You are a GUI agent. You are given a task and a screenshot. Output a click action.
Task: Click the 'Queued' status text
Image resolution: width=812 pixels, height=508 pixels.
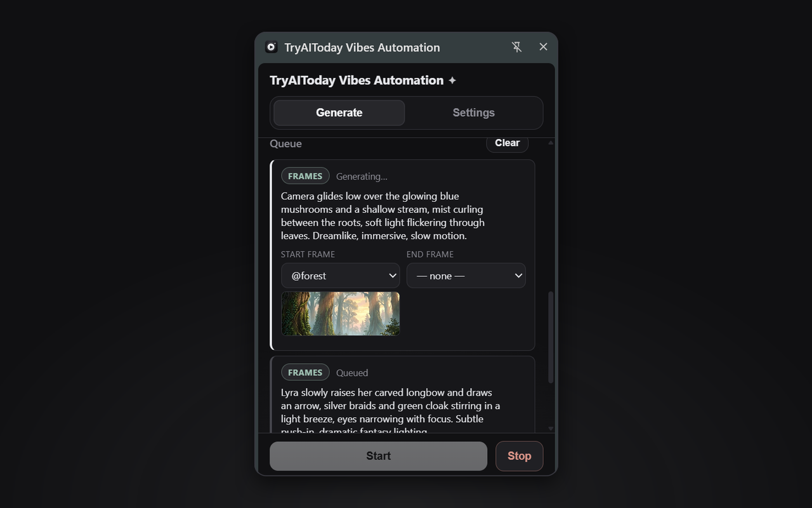point(352,373)
